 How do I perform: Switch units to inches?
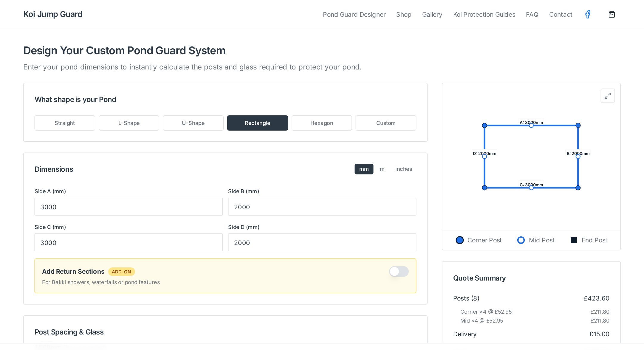tap(404, 169)
